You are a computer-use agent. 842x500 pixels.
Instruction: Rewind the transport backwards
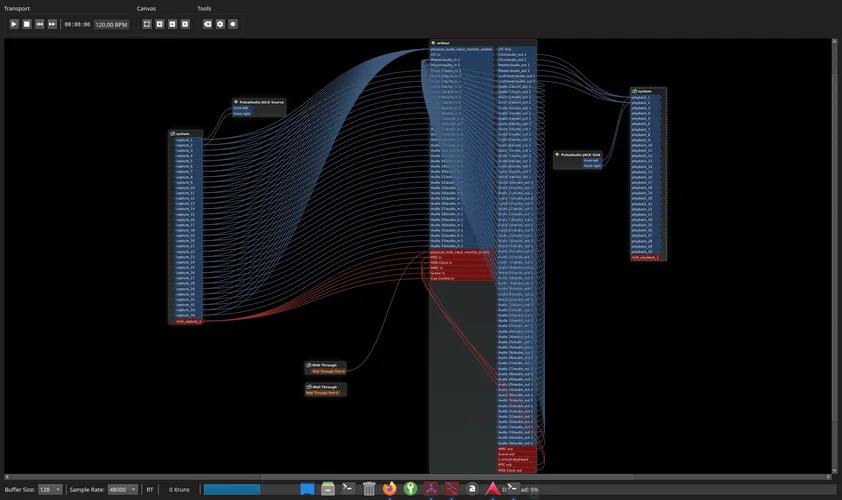[40, 24]
